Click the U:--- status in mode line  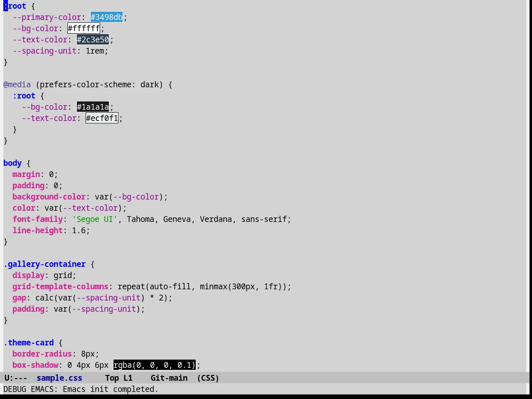(x=16, y=378)
